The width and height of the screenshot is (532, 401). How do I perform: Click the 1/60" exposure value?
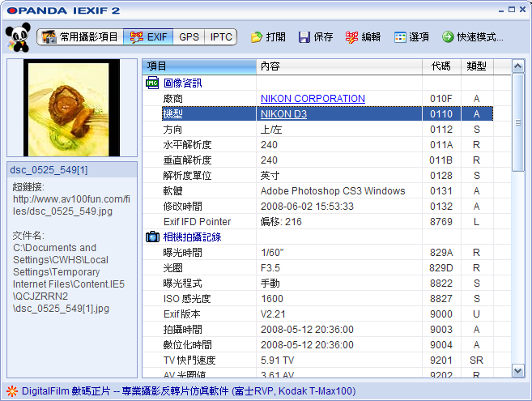(272, 252)
